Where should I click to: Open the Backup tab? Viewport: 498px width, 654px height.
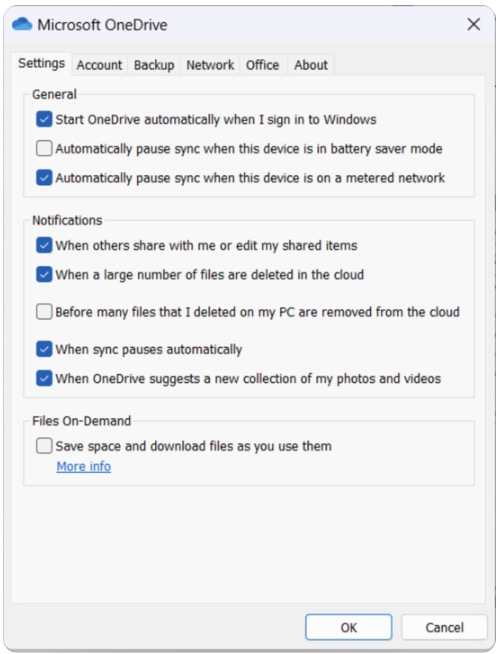[x=154, y=65]
